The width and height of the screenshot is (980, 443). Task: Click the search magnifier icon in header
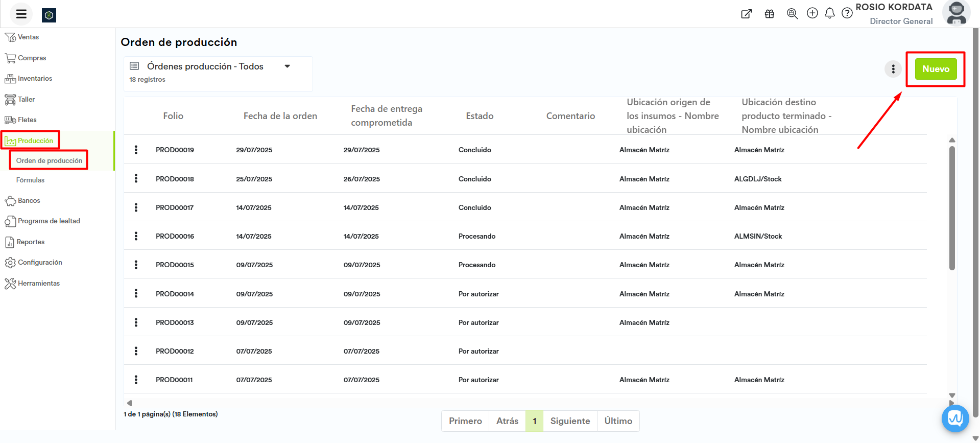792,14
